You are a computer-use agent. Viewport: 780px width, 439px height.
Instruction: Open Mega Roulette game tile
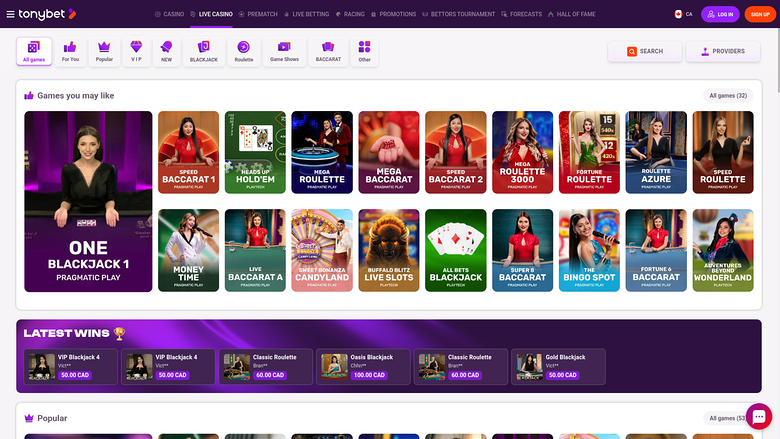point(322,152)
